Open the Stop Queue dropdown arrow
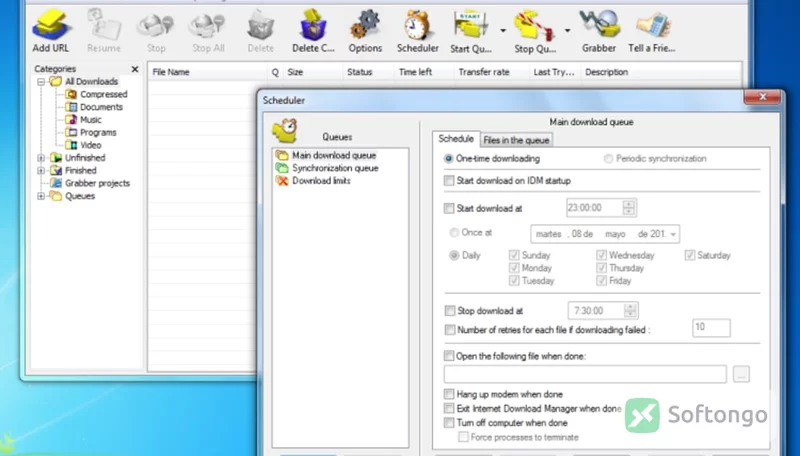800x456 pixels. pos(567,31)
